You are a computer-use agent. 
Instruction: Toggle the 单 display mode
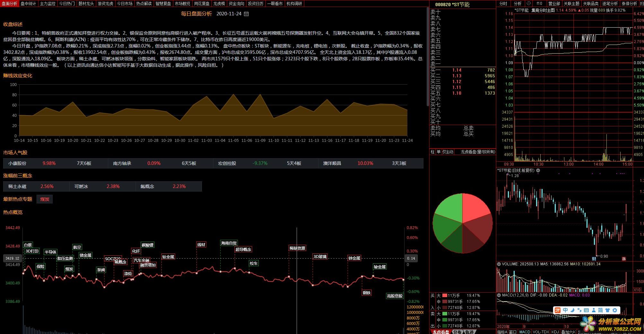(439, 152)
